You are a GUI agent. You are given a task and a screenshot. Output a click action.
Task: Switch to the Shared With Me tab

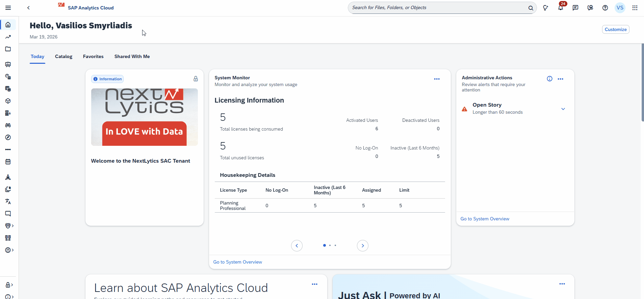coord(132,56)
